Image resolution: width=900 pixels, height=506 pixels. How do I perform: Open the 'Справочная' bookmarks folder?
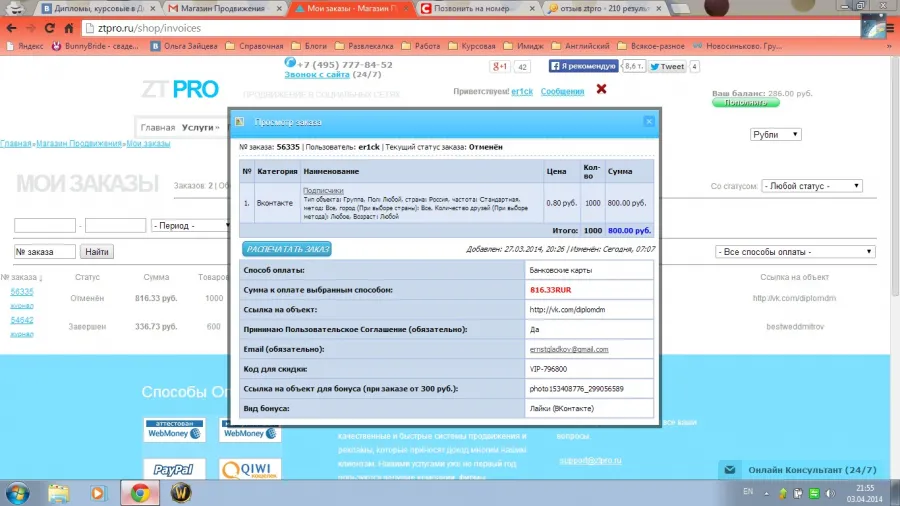[254, 46]
